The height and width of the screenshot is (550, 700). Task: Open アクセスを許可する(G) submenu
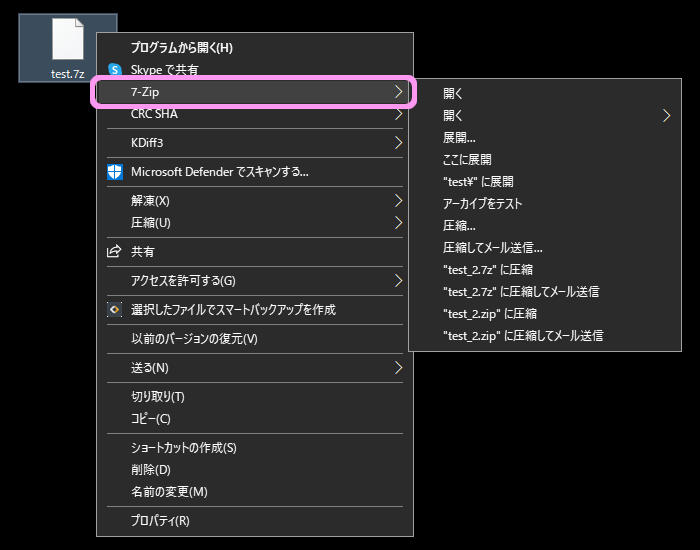254,281
